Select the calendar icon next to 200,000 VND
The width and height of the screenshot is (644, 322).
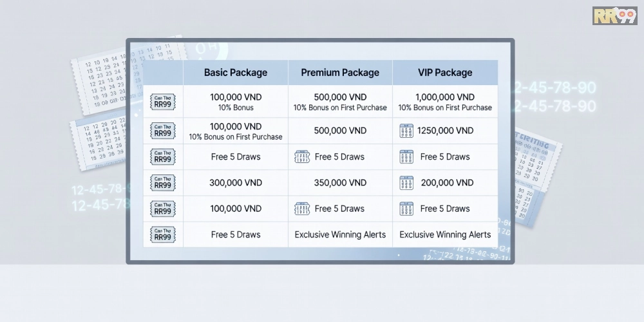[406, 183]
